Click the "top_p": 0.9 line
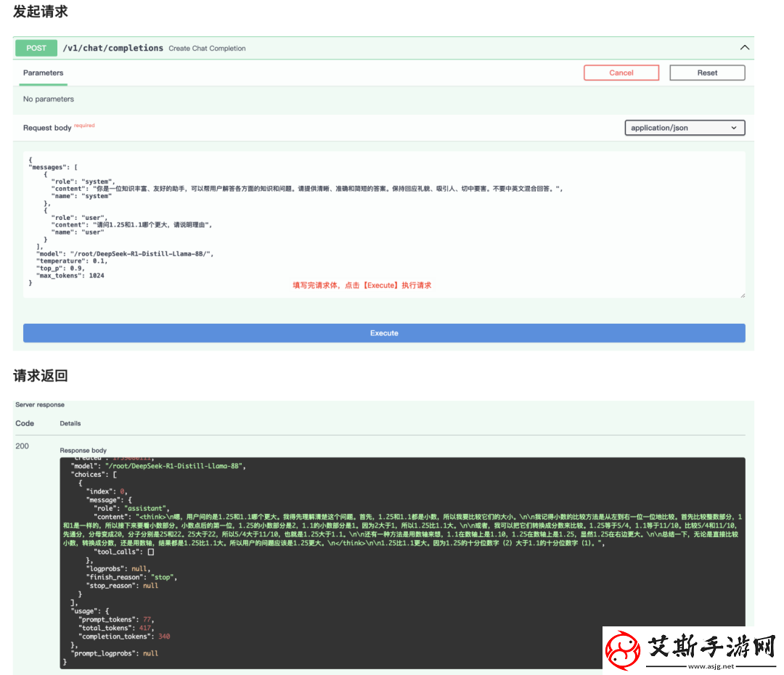Image resolution: width=784 pixels, height=675 pixels. click(60, 269)
